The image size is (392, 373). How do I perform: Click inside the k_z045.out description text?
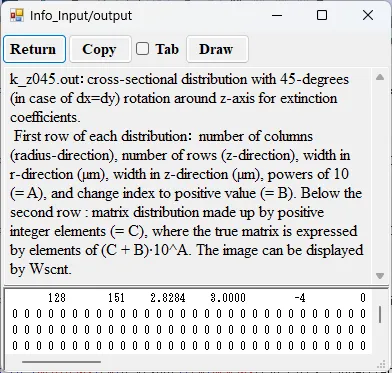pyautogui.click(x=187, y=174)
